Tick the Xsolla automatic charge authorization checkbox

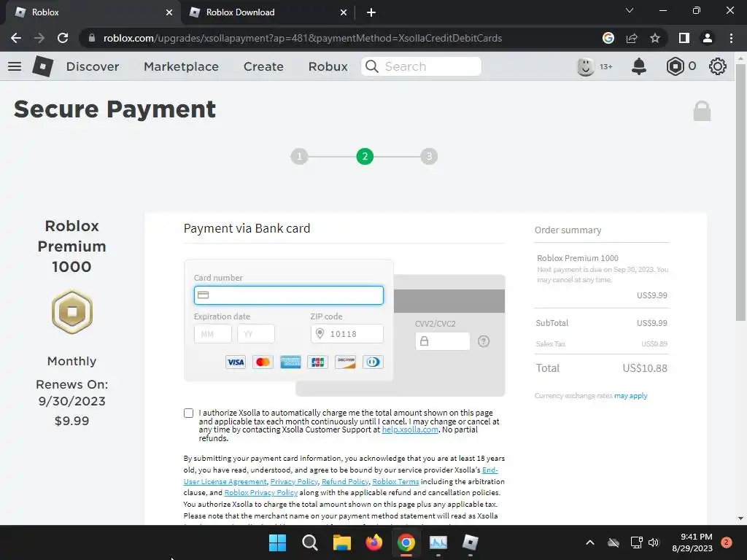click(x=189, y=413)
